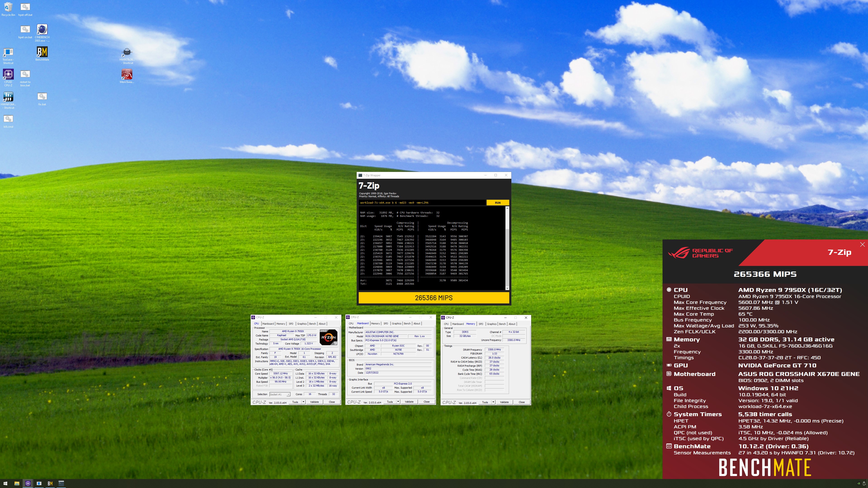Select HWiNFO64 shortcut on desktop
This screenshot has width=868, height=488.
[8, 100]
